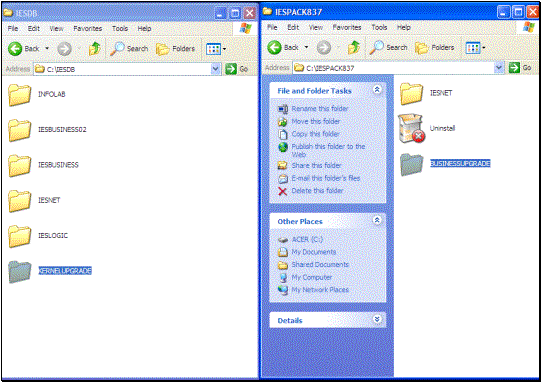Click the C:\IESPACK837 address field
Viewport: 541px width, 382px height.
(394, 68)
